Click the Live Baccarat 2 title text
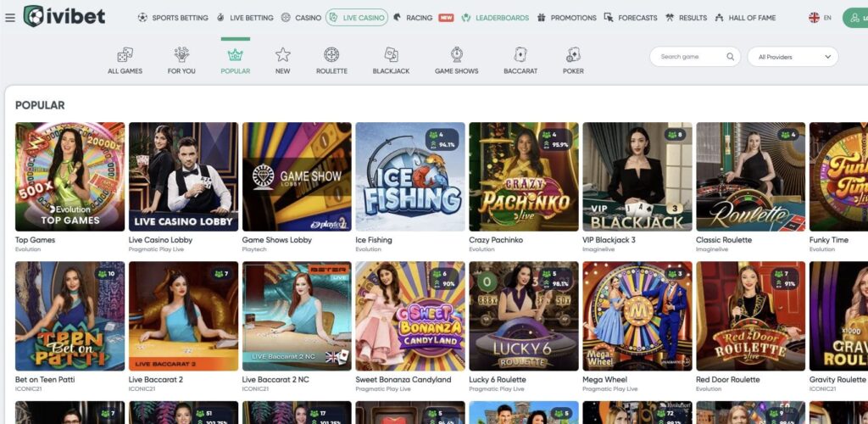Viewport: 868px width, 424px height. click(156, 380)
